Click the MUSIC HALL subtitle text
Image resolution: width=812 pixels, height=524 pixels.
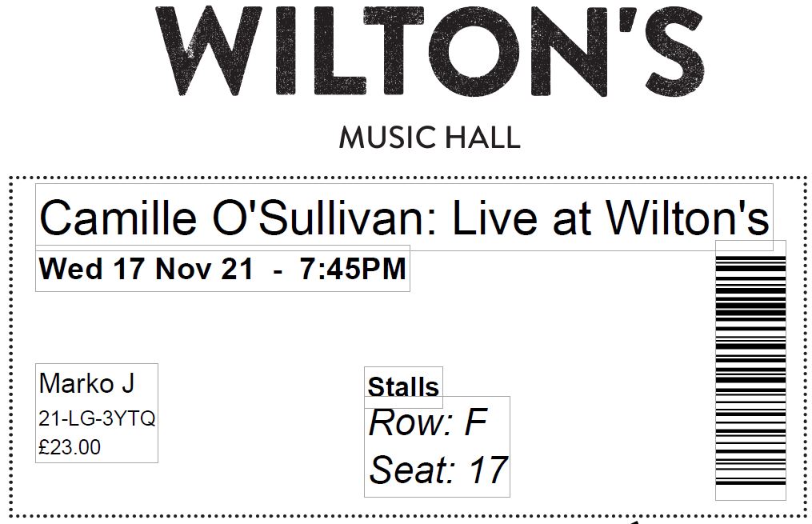coord(430,138)
